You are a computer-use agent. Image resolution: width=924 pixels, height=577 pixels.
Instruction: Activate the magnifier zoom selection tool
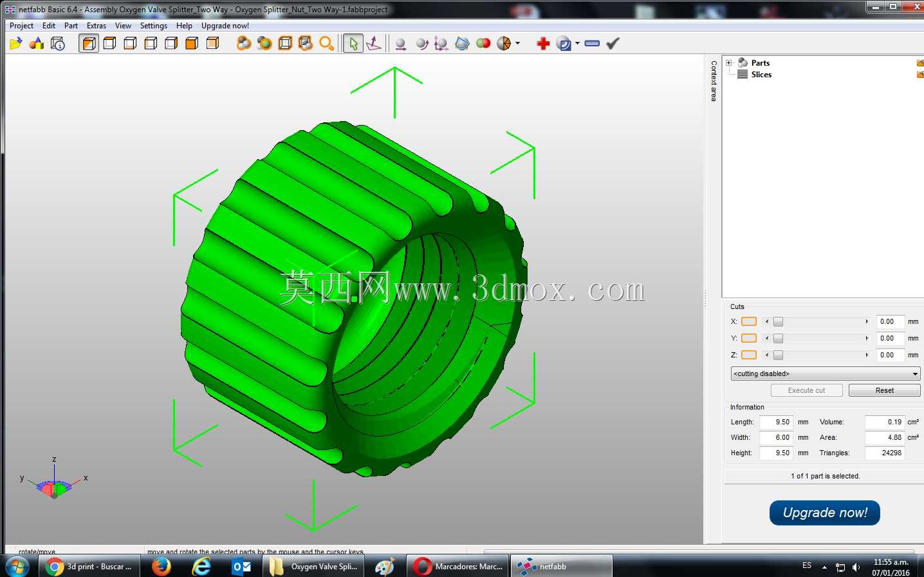click(327, 44)
